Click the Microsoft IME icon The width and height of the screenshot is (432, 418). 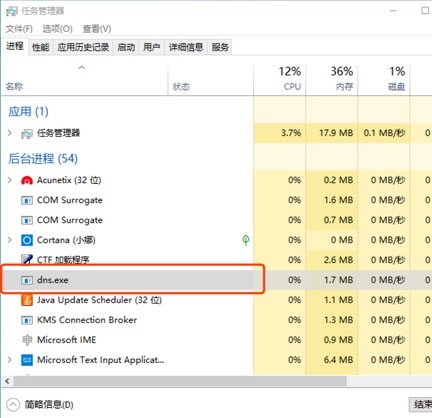pyautogui.click(x=27, y=340)
